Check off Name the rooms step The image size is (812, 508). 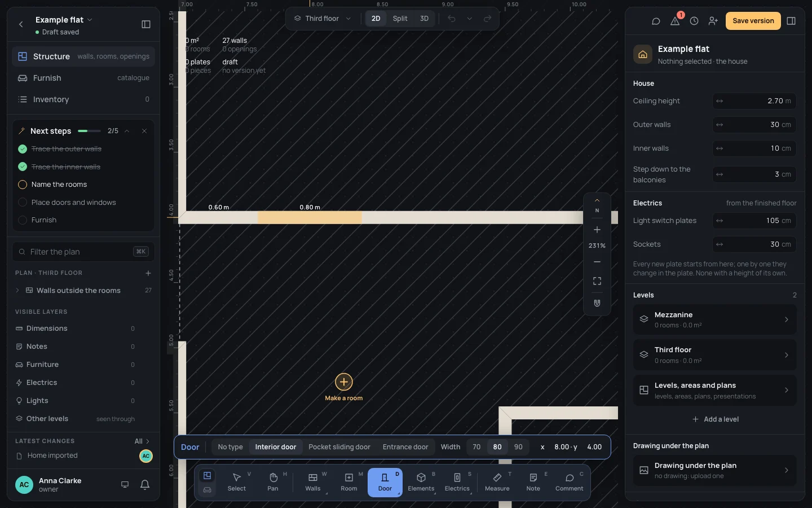[x=23, y=185]
